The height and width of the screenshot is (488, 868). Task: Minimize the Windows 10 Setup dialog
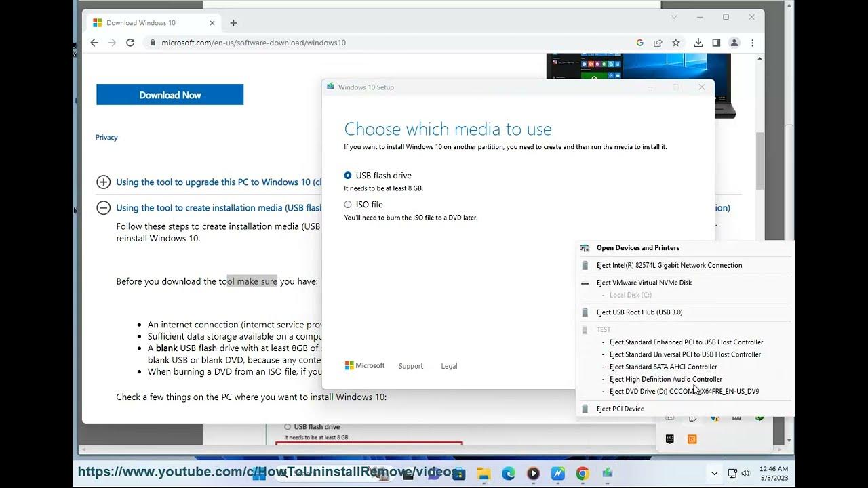pyautogui.click(x=651, y=87)
